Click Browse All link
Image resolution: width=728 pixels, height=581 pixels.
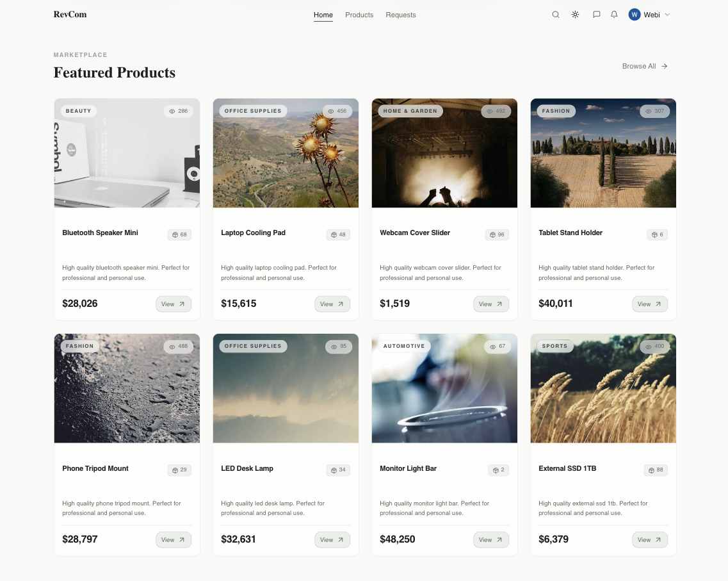pyautogui.click(x=645, y=66)
